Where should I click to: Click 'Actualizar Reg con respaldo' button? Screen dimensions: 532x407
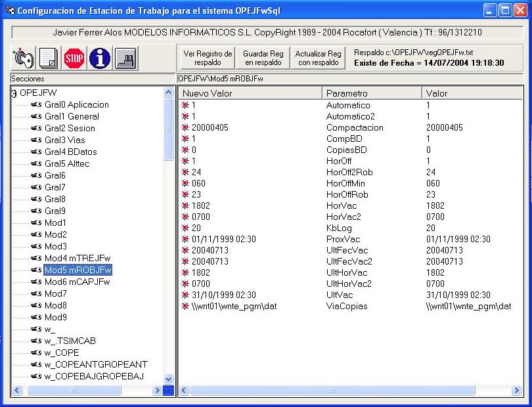318,58
